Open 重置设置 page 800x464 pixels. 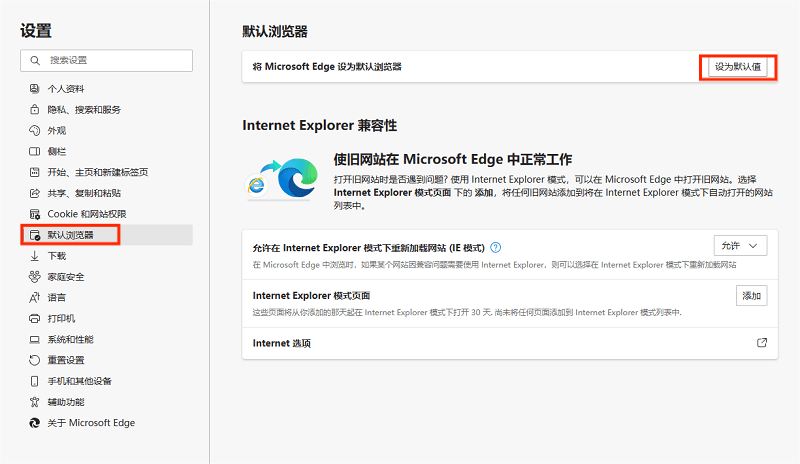[107, 360]
